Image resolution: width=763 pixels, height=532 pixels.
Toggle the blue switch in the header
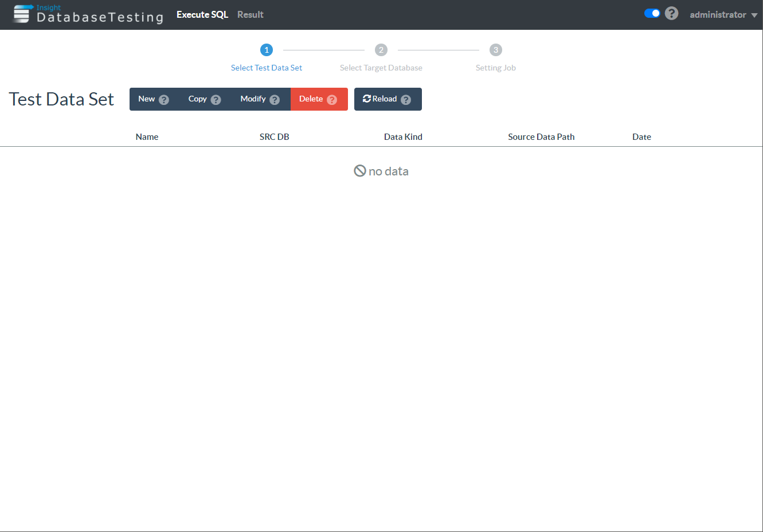[652, 13]
